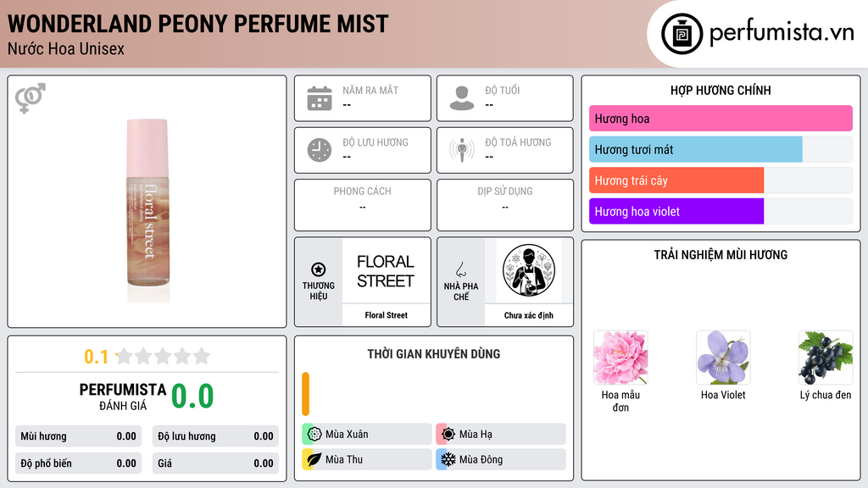Click the Độ phổ biến 0.00 score row
Viewport: 868px width, 488px height.
[x=78, y=463]
